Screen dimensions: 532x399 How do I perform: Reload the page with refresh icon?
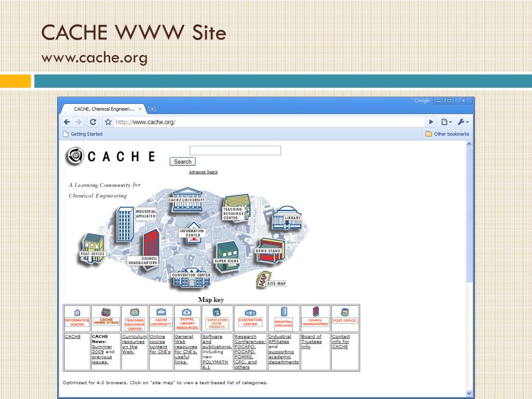pos(92,122)
